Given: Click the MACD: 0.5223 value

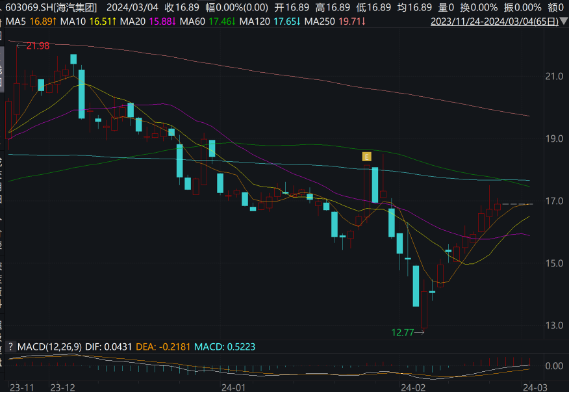Looking at the screenshot, I should [x=225, y=347].
